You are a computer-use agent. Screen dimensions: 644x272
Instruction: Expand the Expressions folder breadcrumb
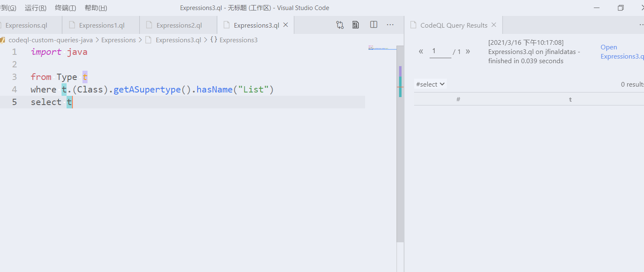pyautogui.click(x=118, y=40)
